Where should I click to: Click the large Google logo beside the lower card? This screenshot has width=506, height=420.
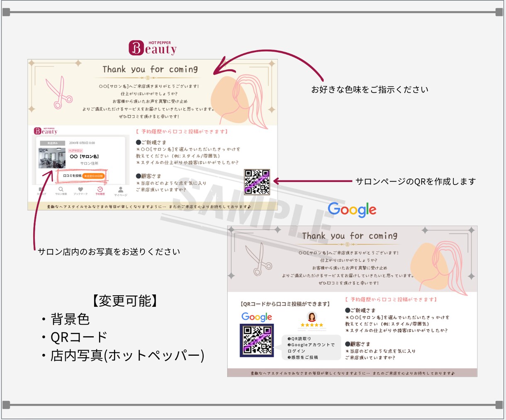point(352,210)
